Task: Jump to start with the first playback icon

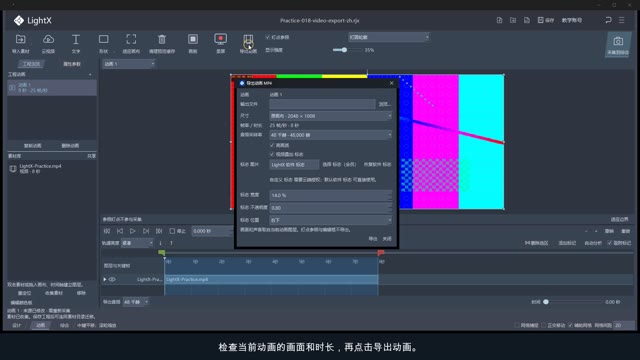Action: tap(107, 231)
